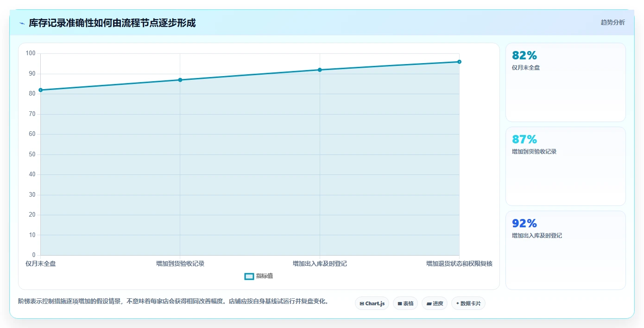Click the x-axis label 增加退货状态和权限复核
The height and width of the screenshot is (328, 644).
(x=459, y=264)
